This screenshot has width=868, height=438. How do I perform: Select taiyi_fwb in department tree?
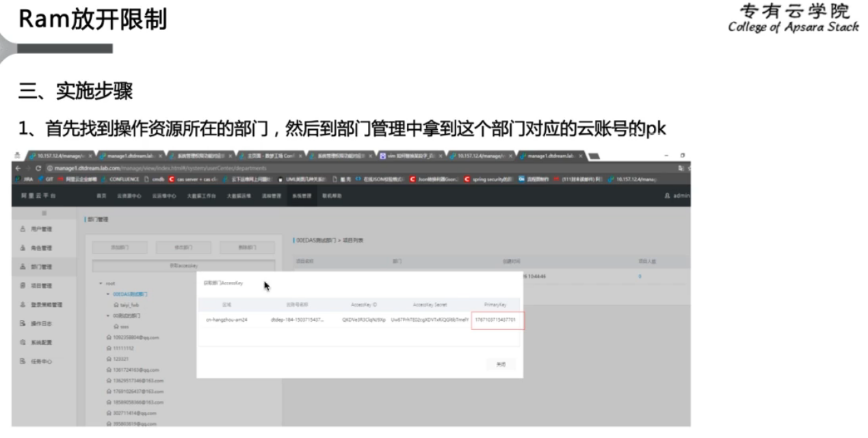pyautogui.click(x=126, y=305)
